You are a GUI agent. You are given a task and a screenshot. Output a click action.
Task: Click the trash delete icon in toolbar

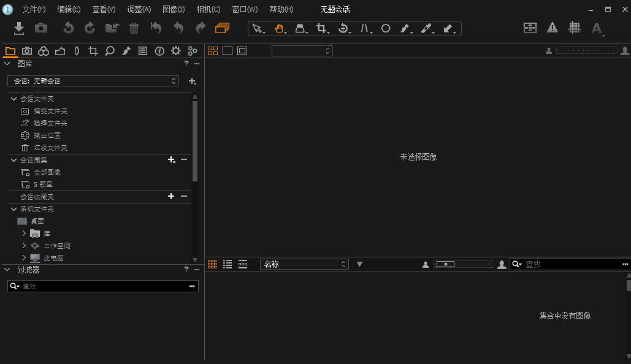click(x=134, y=28)
